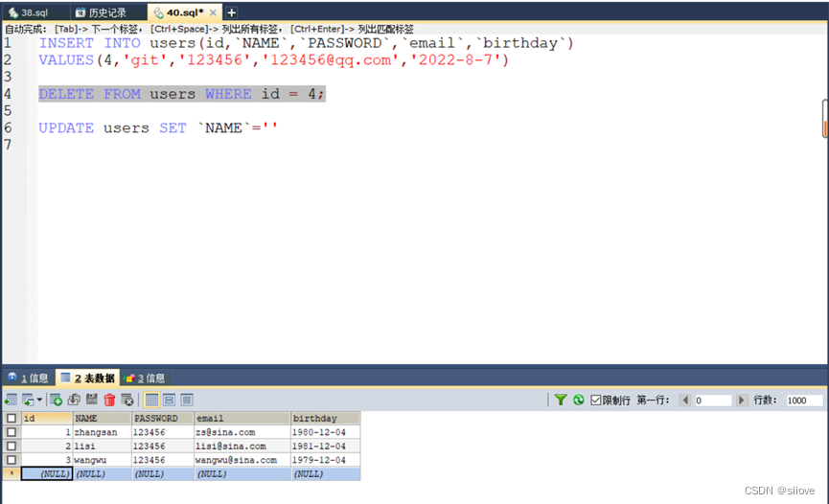This screenshot has width=829, height=504.
Task: Sort by the email column header
Action: pyautogui.click(x=242, y=419)
